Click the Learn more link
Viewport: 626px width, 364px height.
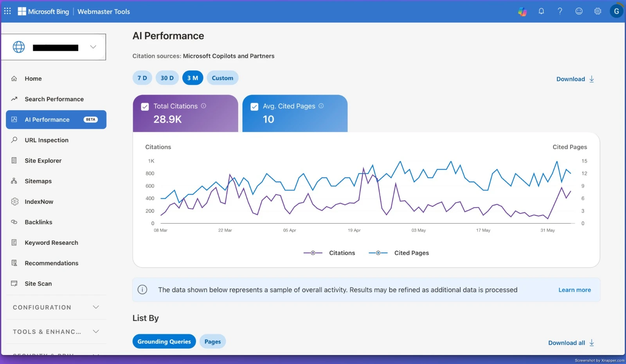click(x=574, y=290)
